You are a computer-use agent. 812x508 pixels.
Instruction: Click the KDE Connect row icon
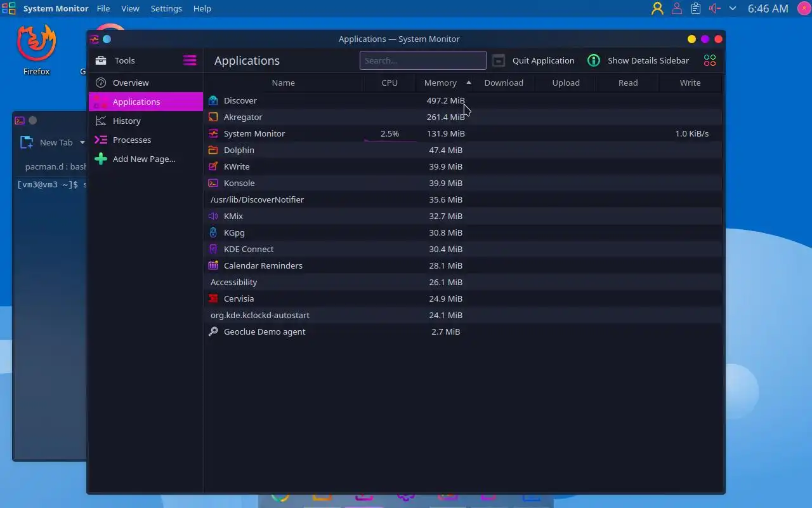pos(213,249)
